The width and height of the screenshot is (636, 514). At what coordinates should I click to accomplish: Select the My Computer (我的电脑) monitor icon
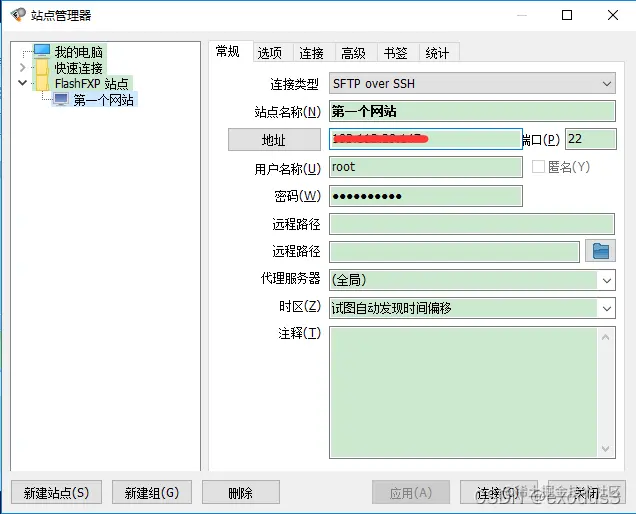(42, 51)
